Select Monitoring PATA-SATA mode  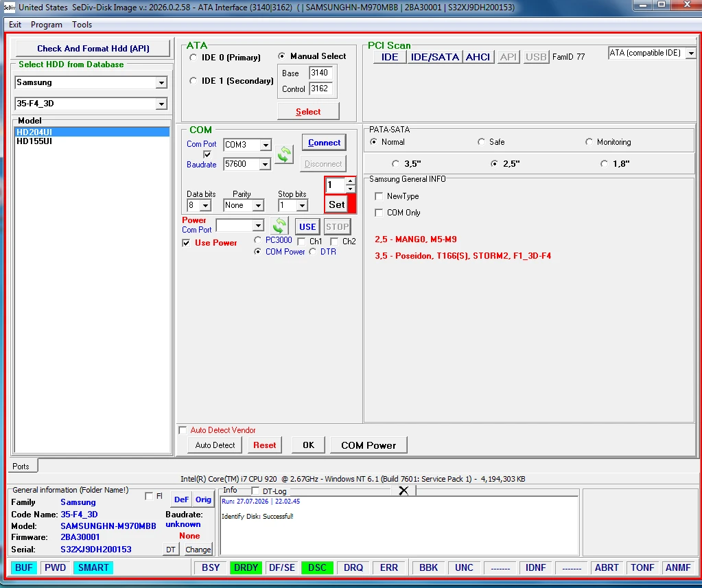pyautogui.click(x=589, y=142)
